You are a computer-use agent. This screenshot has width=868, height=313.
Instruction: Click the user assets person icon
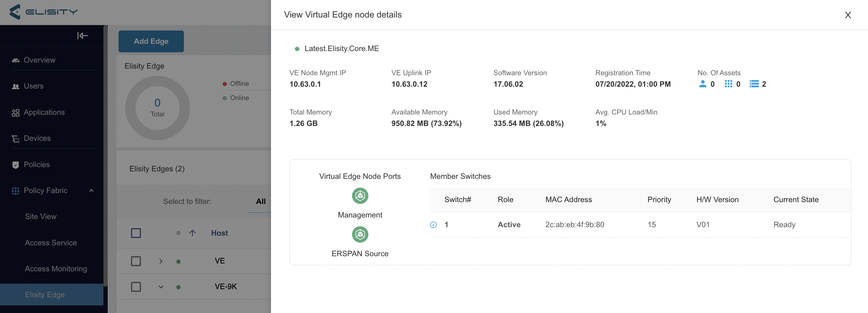pyautogui.click(x=703, y=84)
